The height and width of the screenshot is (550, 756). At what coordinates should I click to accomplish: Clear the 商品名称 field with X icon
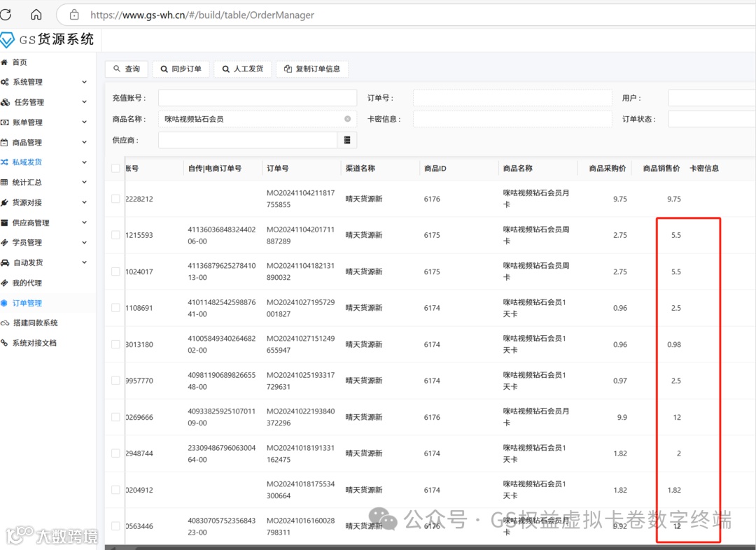[347, 119]
